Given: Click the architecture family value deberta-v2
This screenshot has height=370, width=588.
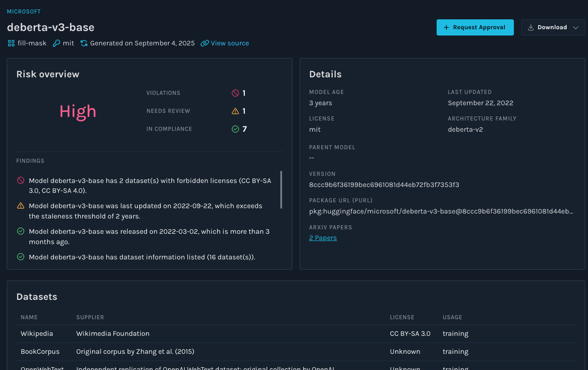Looking at the screenshot, I should (x=466, y=129).
